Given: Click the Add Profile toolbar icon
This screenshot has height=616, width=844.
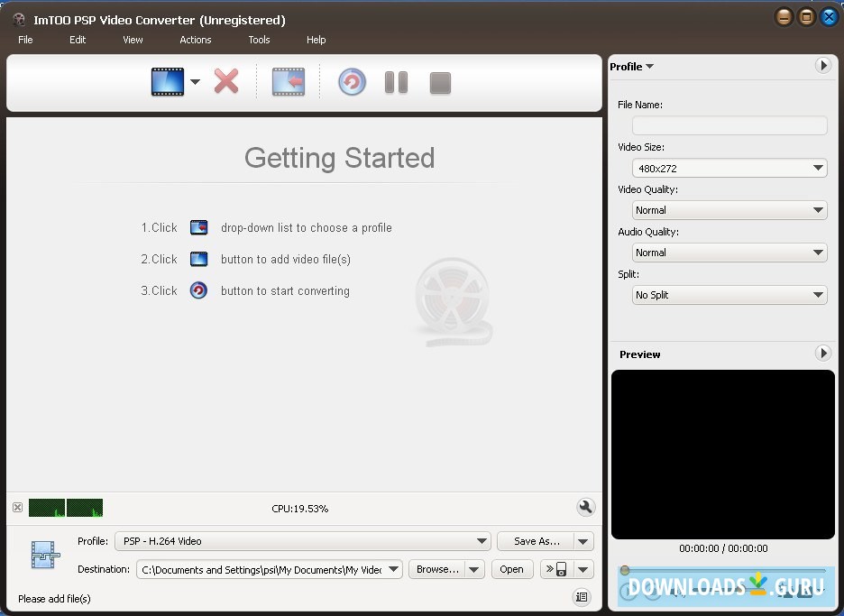Looking at the screenshot, I should 289,82.
